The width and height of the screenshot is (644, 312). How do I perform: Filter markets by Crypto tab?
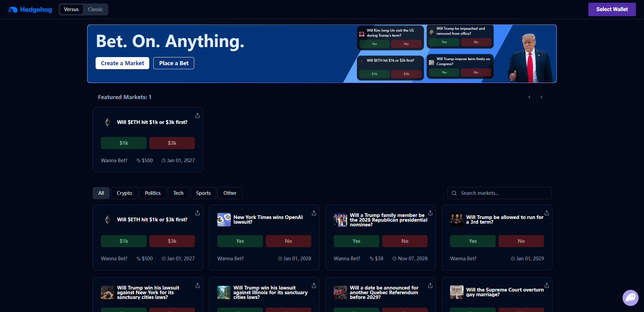click(124, 193)
